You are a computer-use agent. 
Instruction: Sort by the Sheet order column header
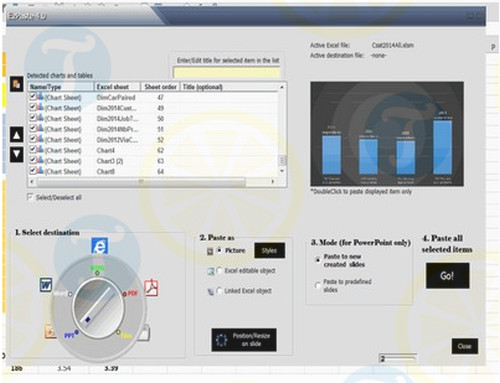[160, 87]
